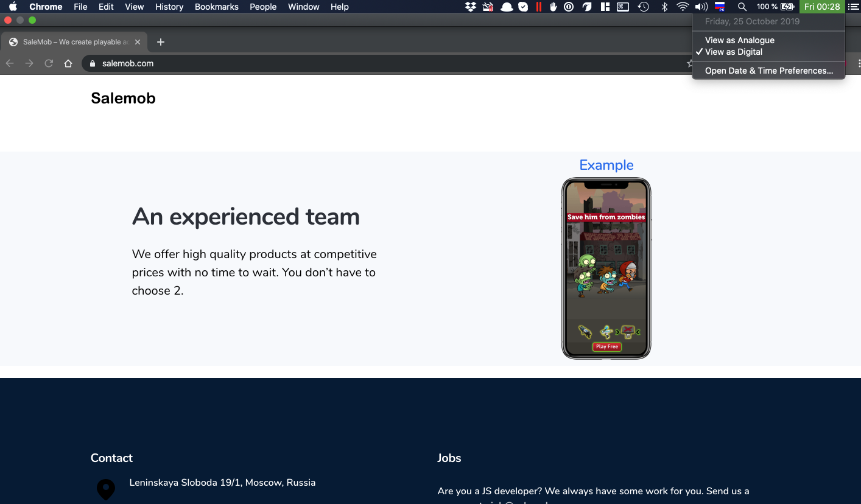Click the Salemob site logo text
Viewport: 861px width, 504px height.
coord(123,98)
